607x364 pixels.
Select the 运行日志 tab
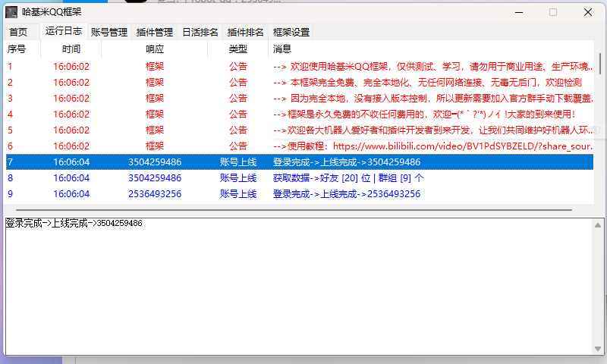64,31
